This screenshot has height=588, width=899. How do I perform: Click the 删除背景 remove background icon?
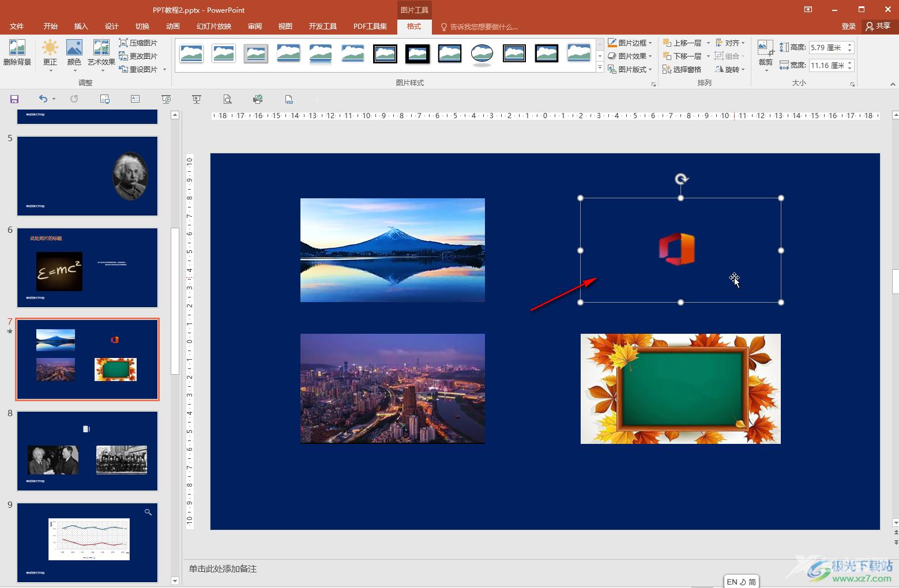pyautogui.click(x=17, y=52)
